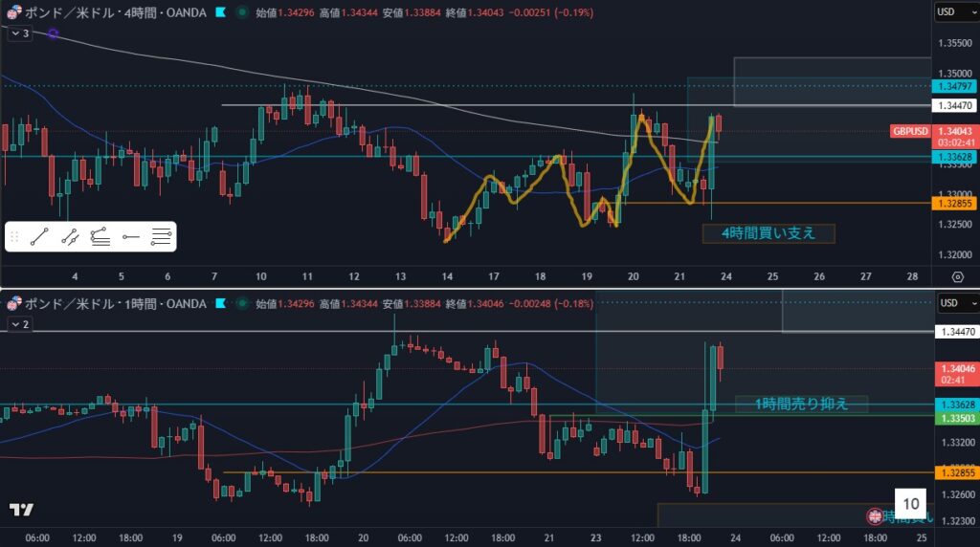This screenshot has width=980, height=547.
Task: Open chart settings gear at bottom-right of top chart
Action: pyautogui.click(x=957, y=276)
